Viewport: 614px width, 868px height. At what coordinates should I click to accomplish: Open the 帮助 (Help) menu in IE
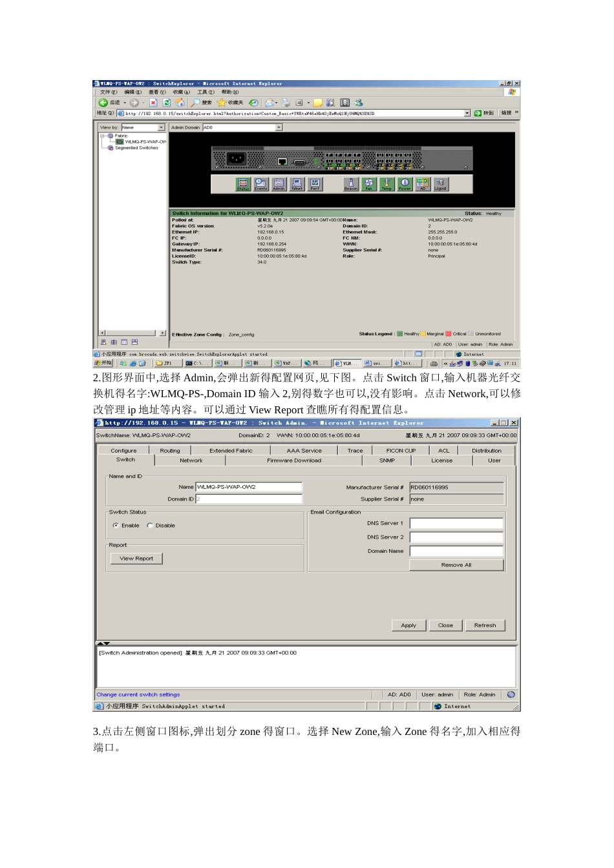click(230, 92)
